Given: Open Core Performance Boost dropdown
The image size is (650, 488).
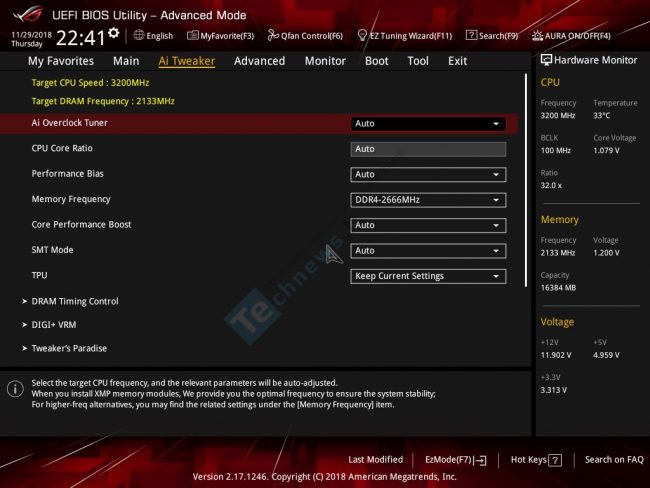Looking at the screenshot, I should [x=428, y=225].
